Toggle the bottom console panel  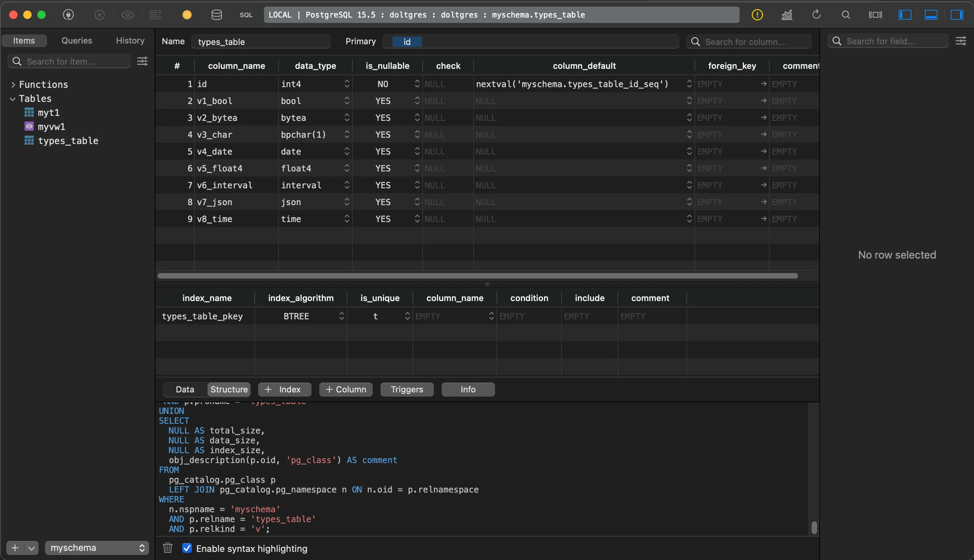930,15
